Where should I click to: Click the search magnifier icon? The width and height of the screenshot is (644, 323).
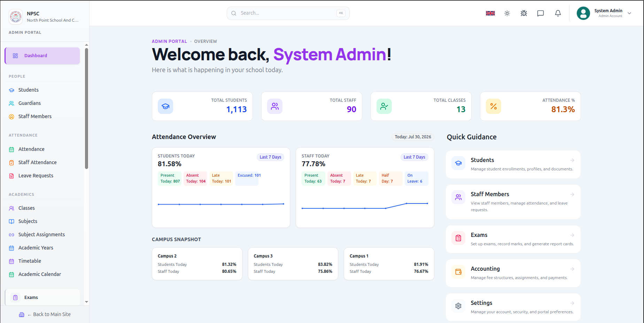coord(234,13)
